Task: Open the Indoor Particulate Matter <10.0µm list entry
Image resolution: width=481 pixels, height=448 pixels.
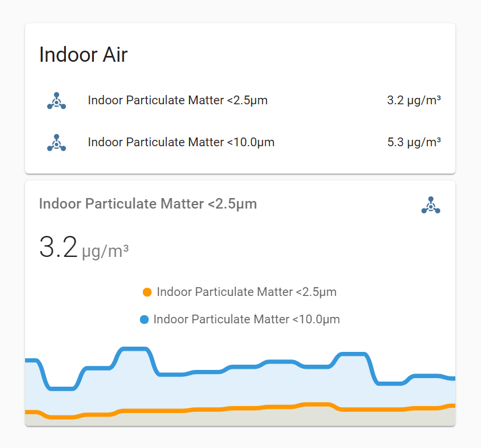Action: tap(181, 142)
